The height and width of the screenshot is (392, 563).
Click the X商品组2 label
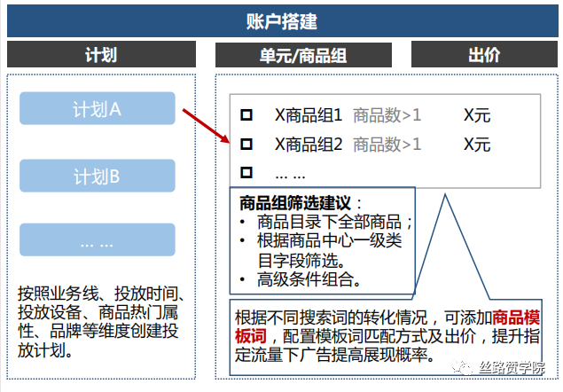click(309, 145)
